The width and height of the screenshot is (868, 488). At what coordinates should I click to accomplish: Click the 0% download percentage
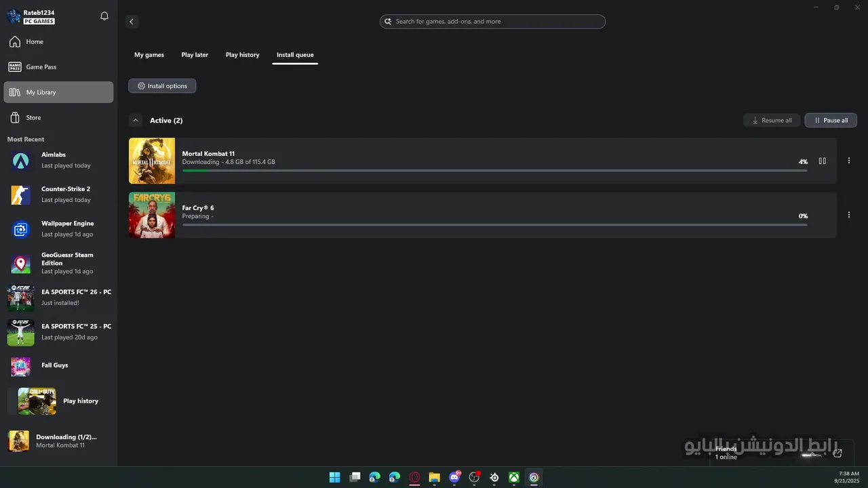point(803,216)
